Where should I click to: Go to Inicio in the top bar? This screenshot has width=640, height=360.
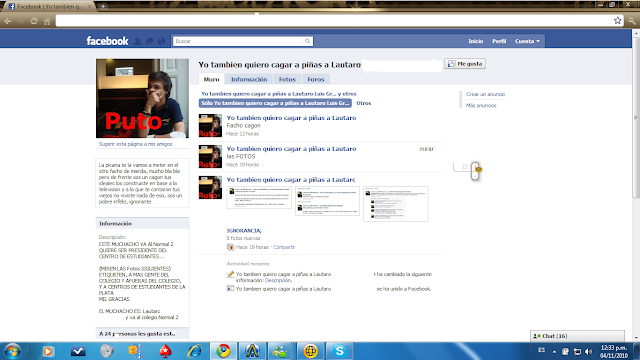point(476,41)
